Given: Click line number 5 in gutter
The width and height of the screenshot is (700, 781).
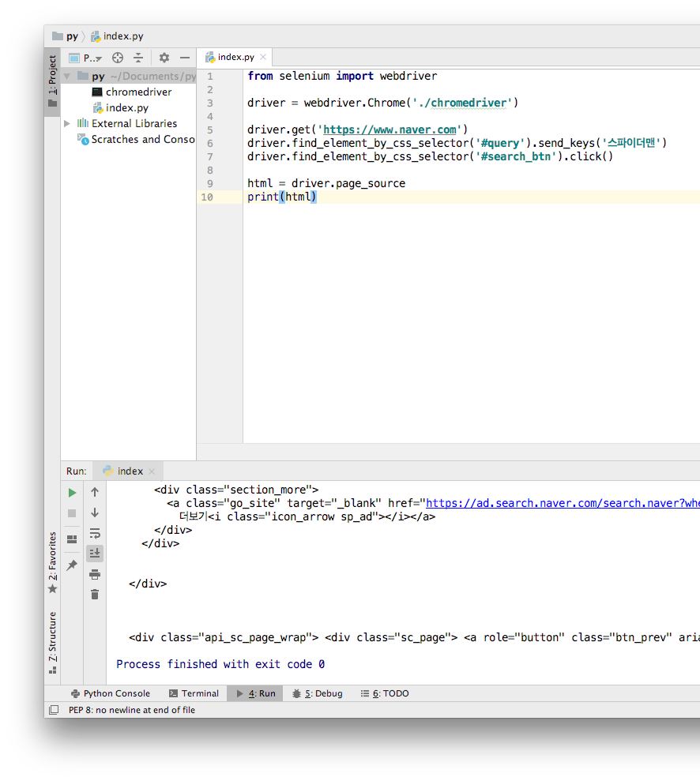Looking at the screenshot, I should [x=210, y=130].
